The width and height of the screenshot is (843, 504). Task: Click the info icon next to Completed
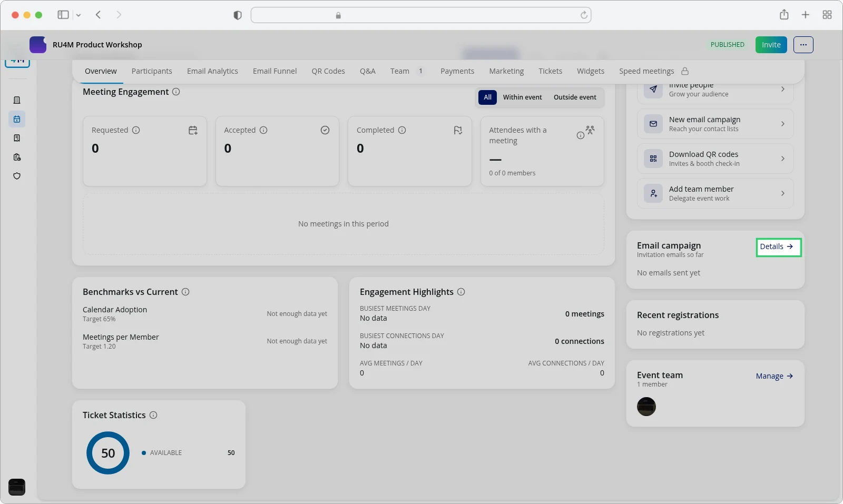point(402,130)
